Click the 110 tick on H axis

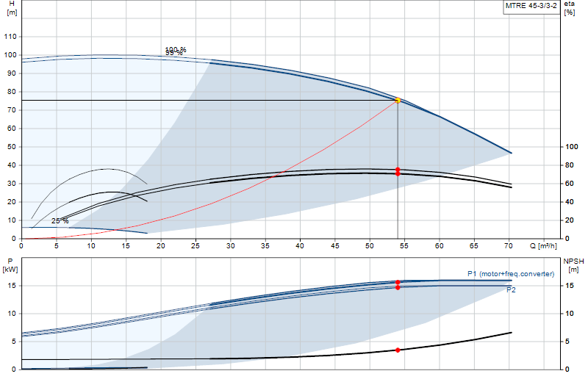[x=10, y=37]
